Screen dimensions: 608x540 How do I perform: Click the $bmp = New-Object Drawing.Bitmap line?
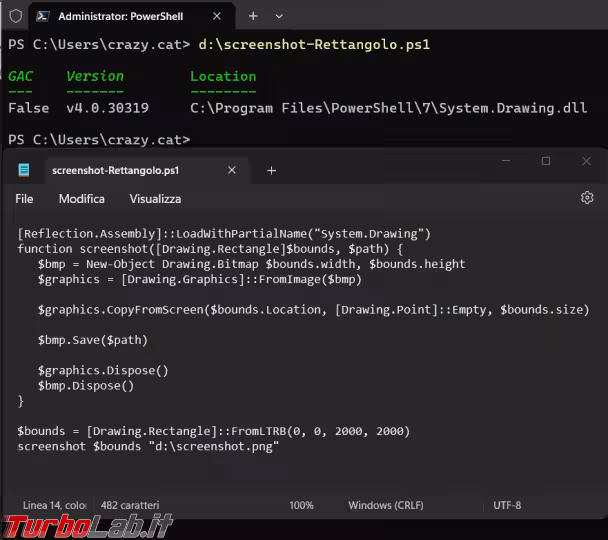tap(251, 264)
